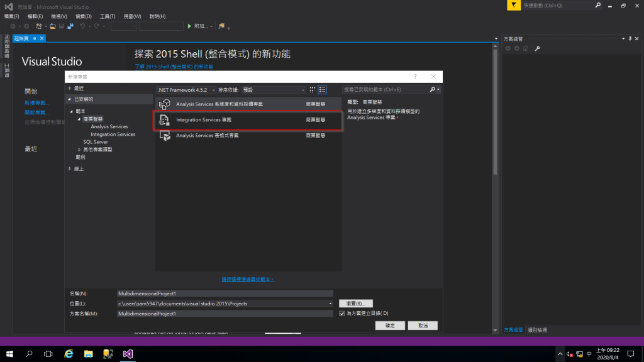Click the Open File toolbar icon
Image resolution: width=644 pixels, height=362 pixels.
(53, 26)
